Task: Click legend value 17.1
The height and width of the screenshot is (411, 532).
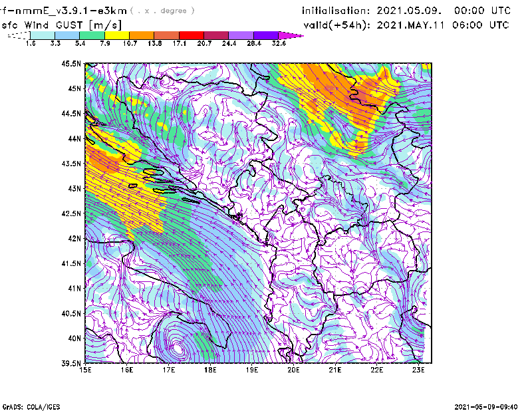Action: pyautogui.click(x=180, y=43)
